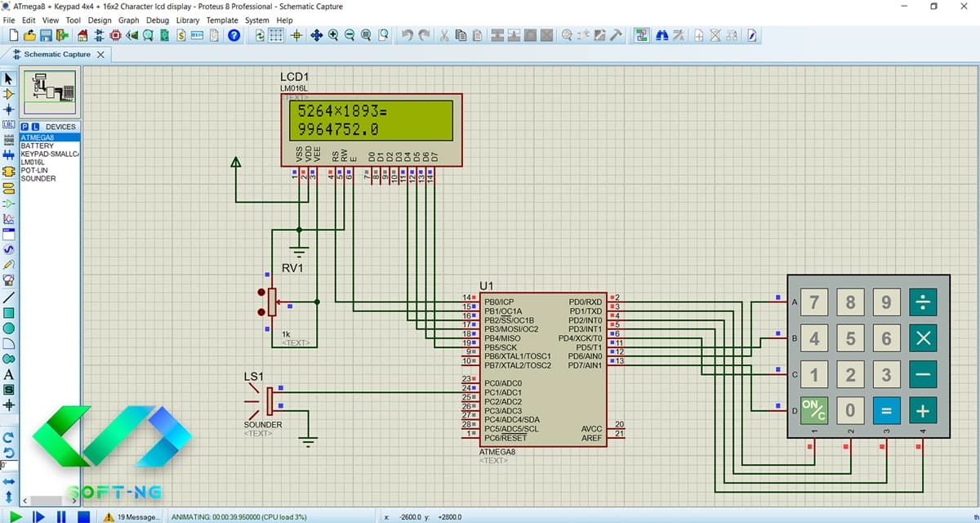Click the keypad ON/C key

tap(813, 409)
